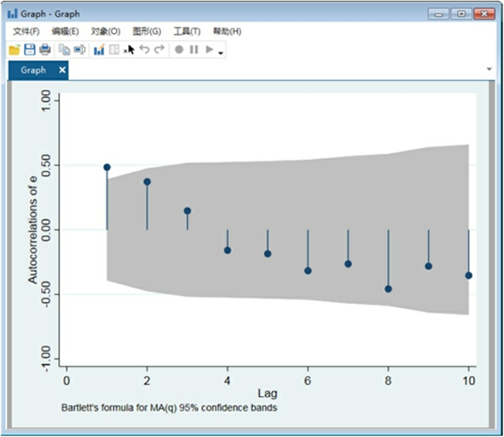Copy the graph to the clipboard
This screenshot has height=437, width=504.
pos(64,50)
